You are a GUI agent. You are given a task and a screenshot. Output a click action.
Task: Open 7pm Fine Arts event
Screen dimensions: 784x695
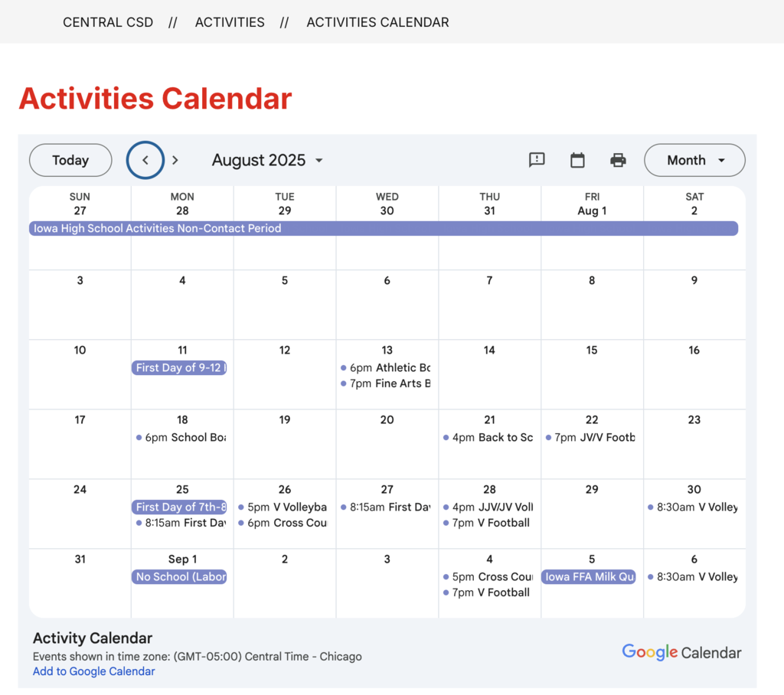pos(385,383)
